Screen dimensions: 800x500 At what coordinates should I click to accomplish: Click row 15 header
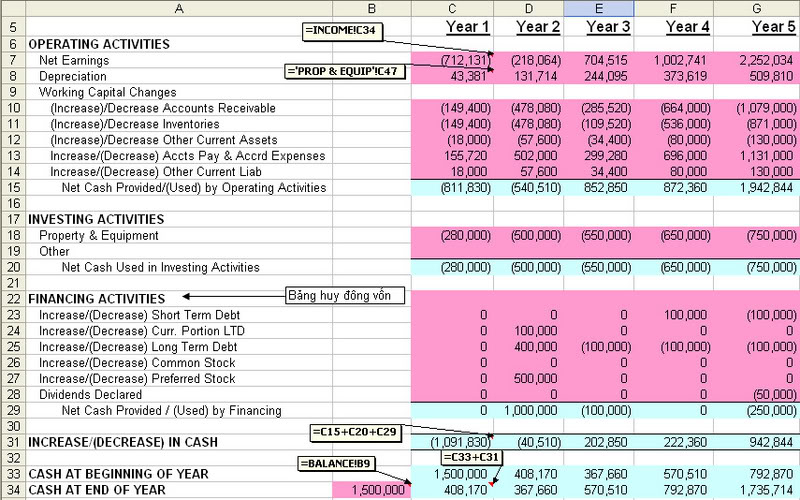point(12,187)
